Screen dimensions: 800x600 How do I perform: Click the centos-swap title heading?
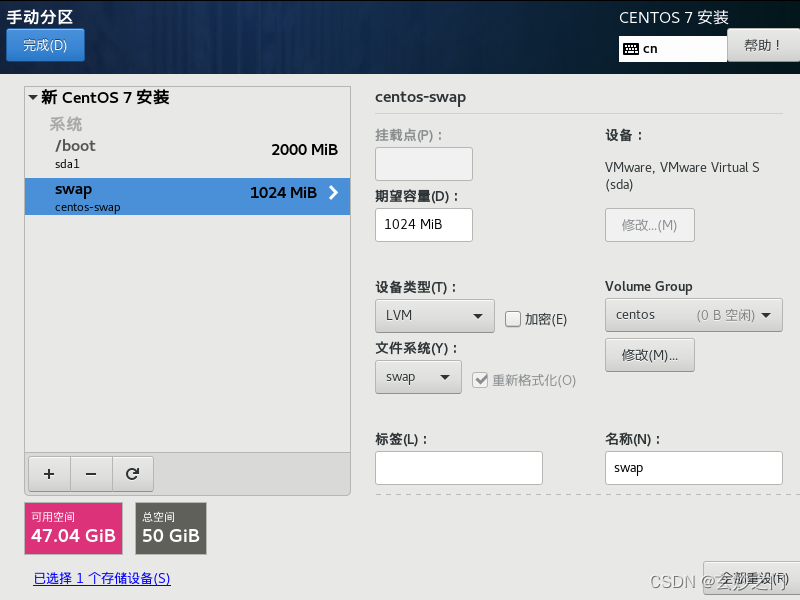tap(420, 97)
